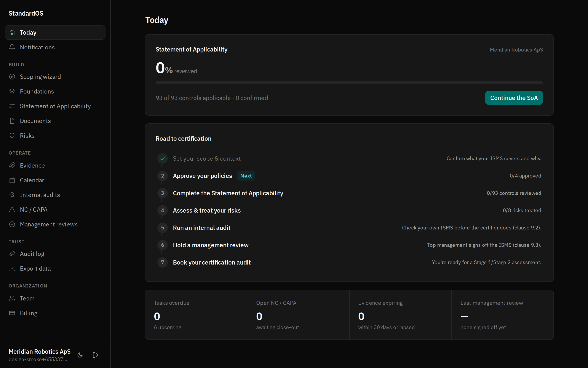588x368 pixels.
Task: Click the SoA reviewed progress bar
Action: tap(349, 83)
